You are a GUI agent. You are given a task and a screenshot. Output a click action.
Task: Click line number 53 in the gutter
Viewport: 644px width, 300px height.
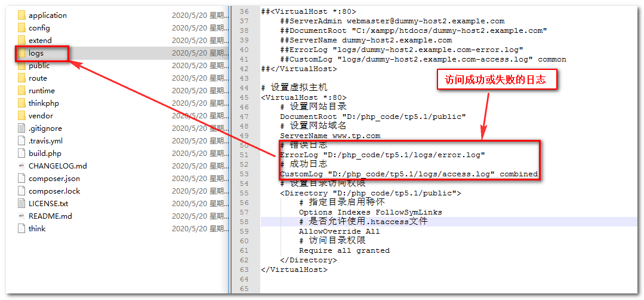pos(244,174)
